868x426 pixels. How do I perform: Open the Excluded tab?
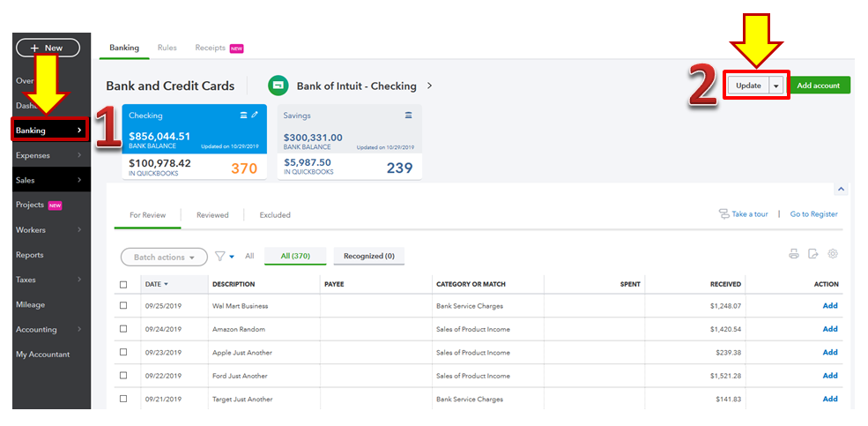[x=275, y=215]
